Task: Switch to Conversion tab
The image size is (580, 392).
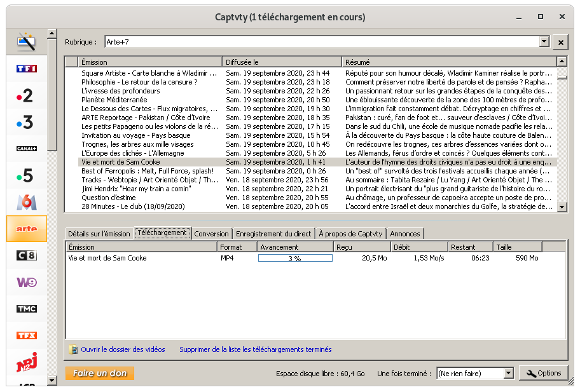Action: [212, 234]
